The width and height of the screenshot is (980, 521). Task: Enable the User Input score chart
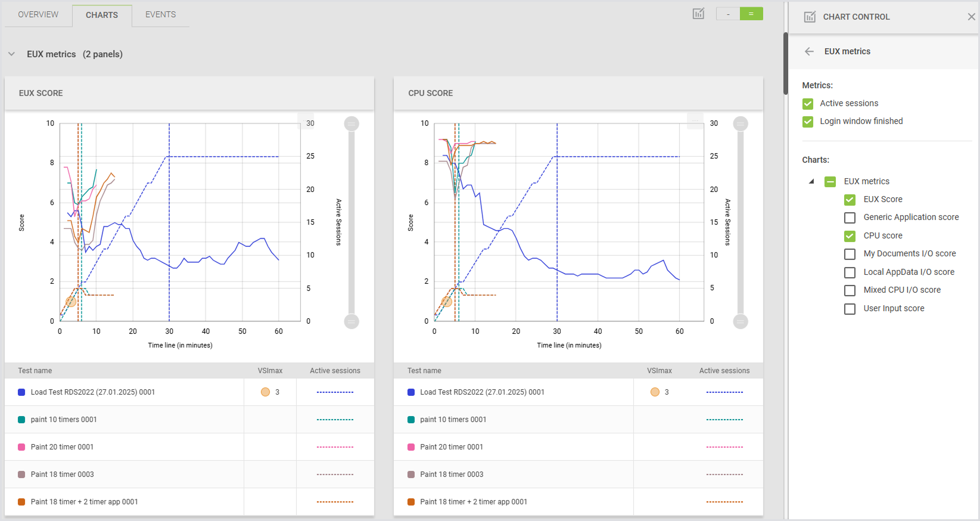coord(850,309)
